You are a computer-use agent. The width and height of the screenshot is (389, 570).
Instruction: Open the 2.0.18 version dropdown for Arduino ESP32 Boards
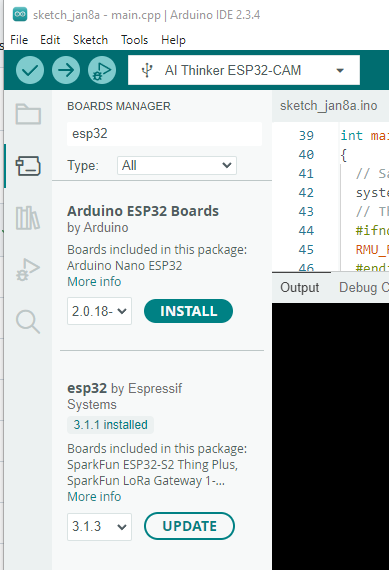[99, 311]
